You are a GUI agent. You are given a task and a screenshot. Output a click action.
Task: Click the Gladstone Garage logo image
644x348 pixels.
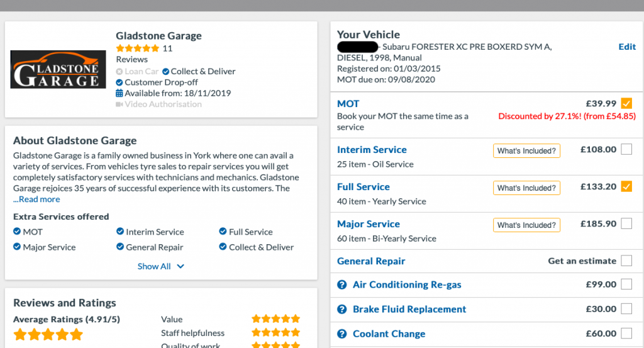click(x=58, y=69)
